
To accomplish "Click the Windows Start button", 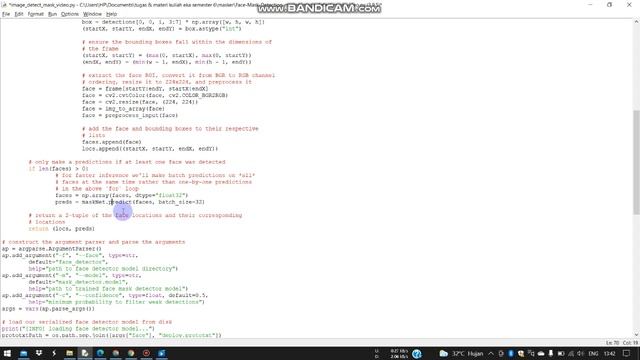I will pyautogui.click(x=7, y=353).
